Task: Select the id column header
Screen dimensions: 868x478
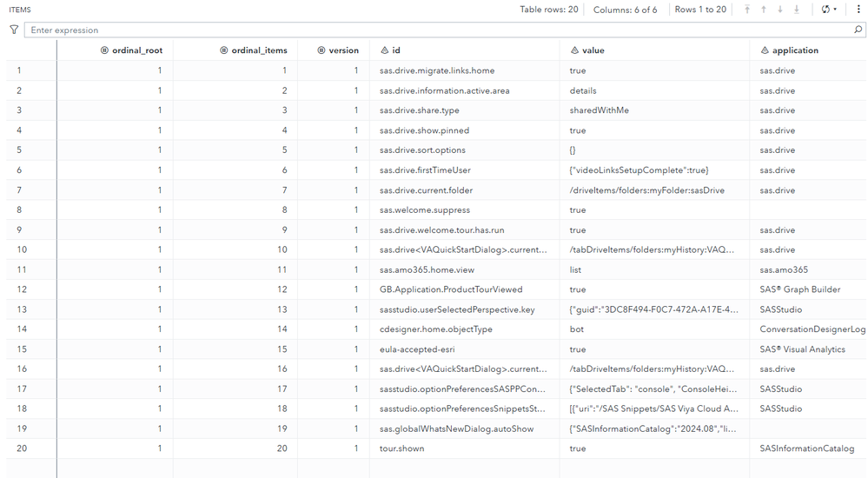Action: pyautogui.click(x=396, y=50)
